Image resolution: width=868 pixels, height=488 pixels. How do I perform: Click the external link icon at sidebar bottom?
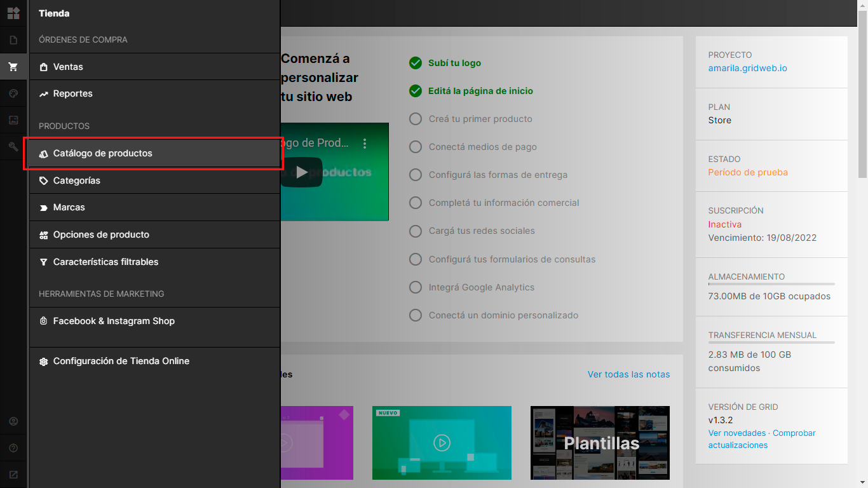pos(13,475)
